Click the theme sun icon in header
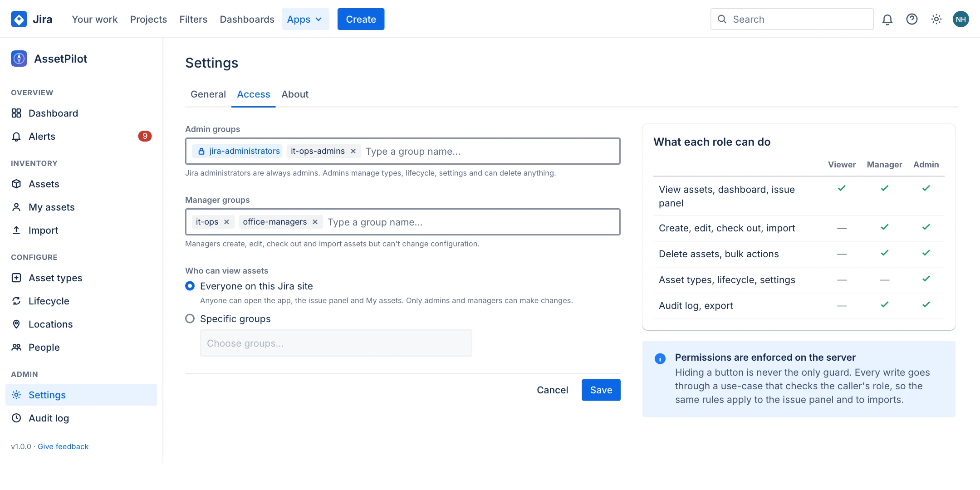980x490 pixels. click(936, 19)
